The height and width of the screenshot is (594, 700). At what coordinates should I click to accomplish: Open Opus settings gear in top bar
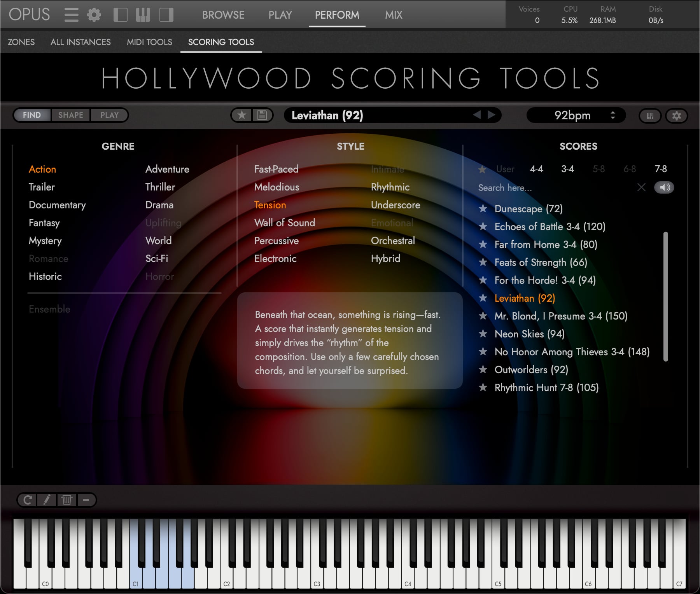point(94,15)
